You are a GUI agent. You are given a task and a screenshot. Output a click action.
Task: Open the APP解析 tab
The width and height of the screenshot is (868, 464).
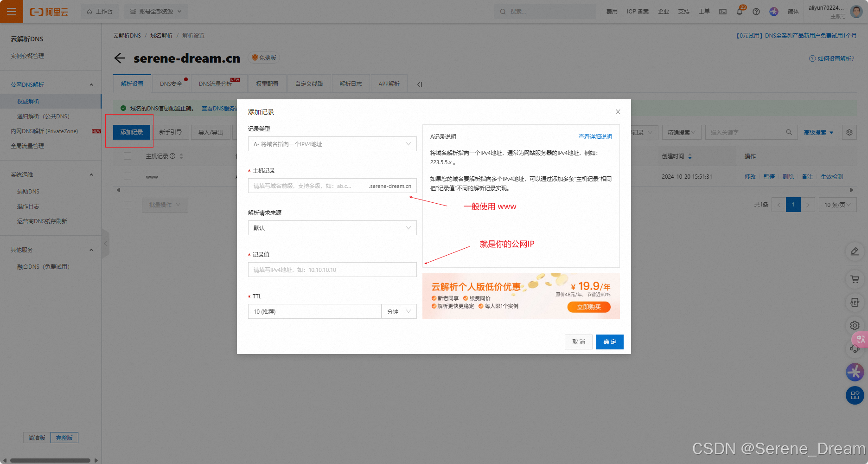389,84
